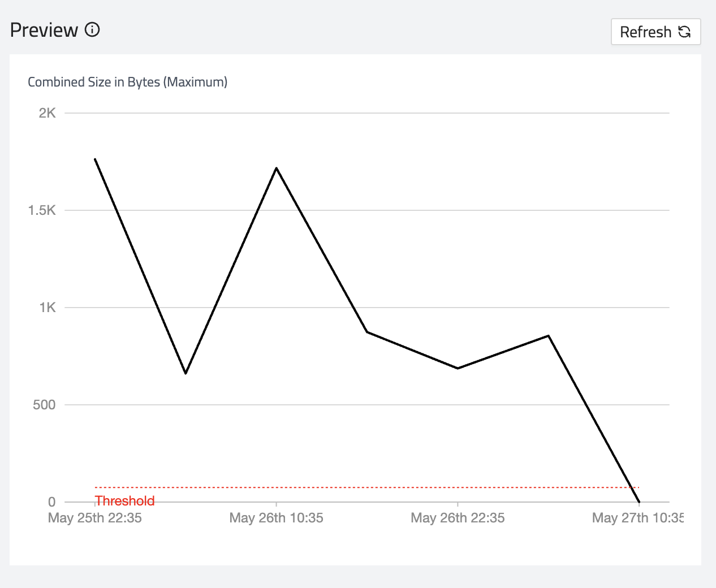Image resolution: width=716 pixels, height=588 pixels.
Task: Click the May 27th 10:35 x-axis label
Action: coord(637,518)
